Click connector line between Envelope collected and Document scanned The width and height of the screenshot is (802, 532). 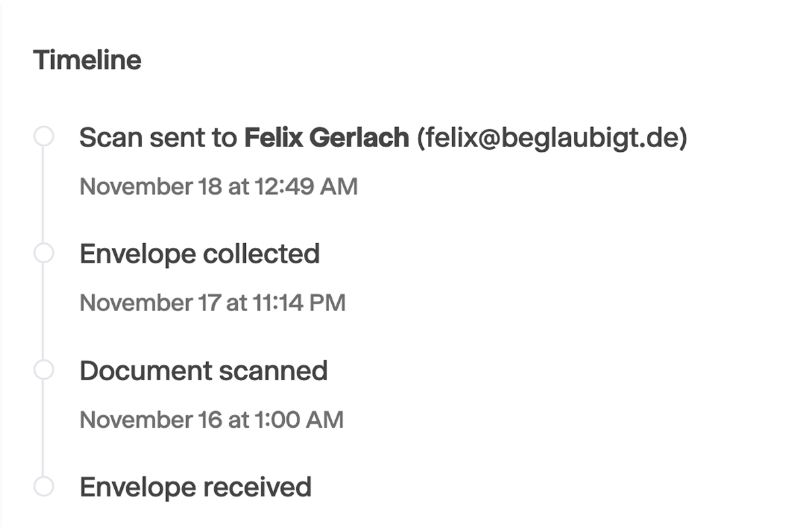[44, 312]
